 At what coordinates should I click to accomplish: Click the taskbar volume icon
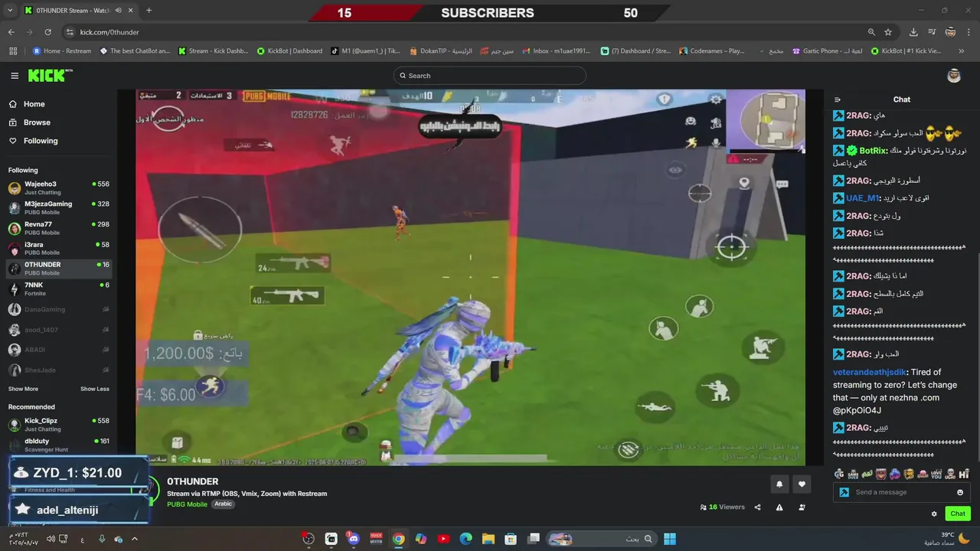(x=51, y=539)
